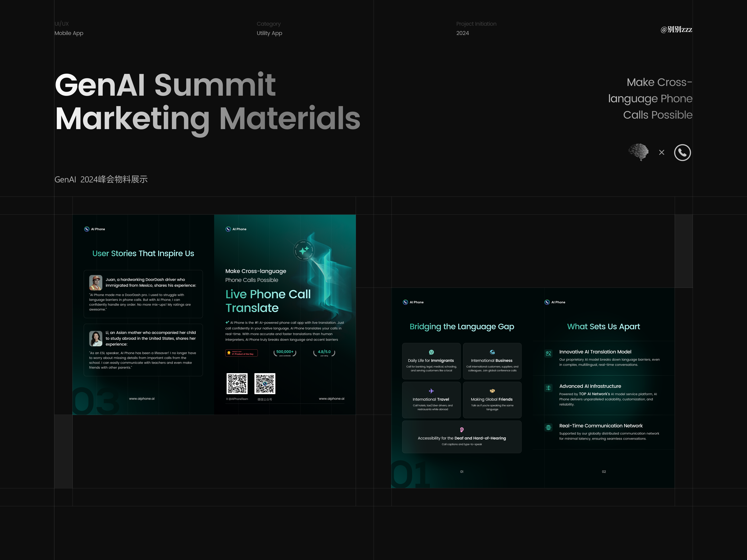The width and height of the screenshot is (747, 560).
Task: Click the "Live Phone Call Translate" headline
Action: pos(268,301)
